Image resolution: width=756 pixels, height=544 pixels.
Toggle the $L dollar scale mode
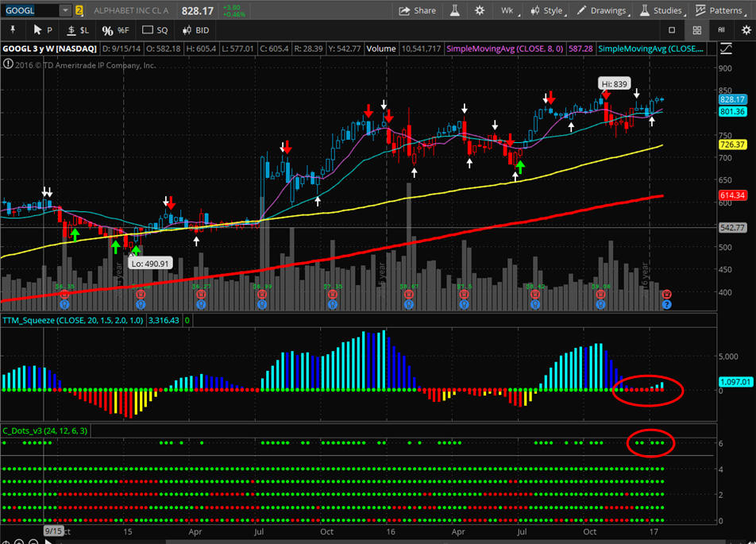click(x=78, y=29)
